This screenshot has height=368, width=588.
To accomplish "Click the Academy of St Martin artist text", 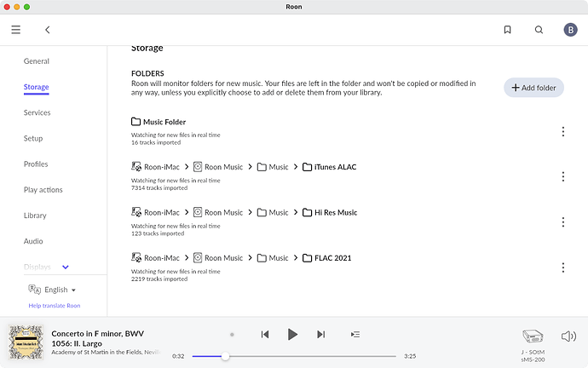I will coord(107,353).
